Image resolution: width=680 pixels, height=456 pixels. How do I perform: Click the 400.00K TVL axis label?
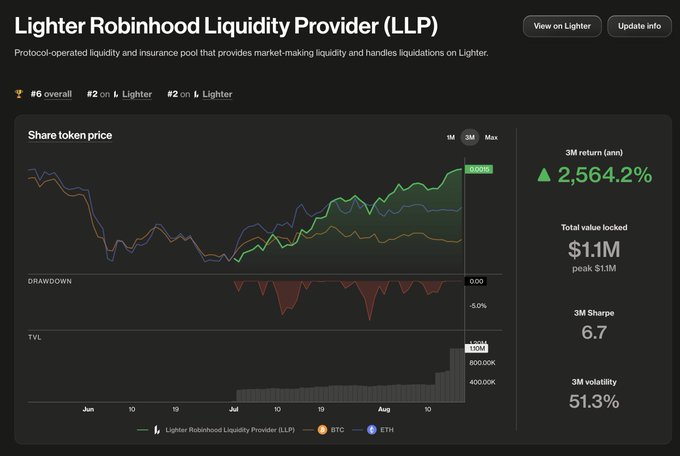(x=482, y=382)
